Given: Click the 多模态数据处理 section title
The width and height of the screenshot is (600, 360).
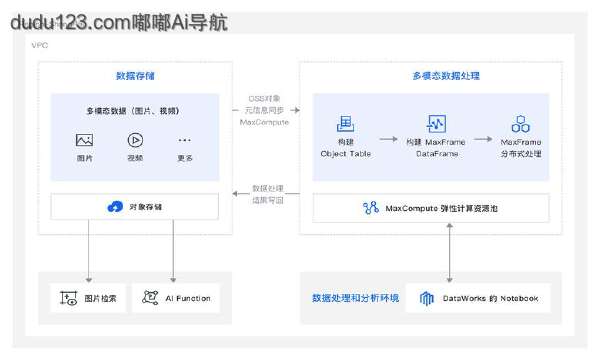Looking at the screenshot, I should coord(446,76).
